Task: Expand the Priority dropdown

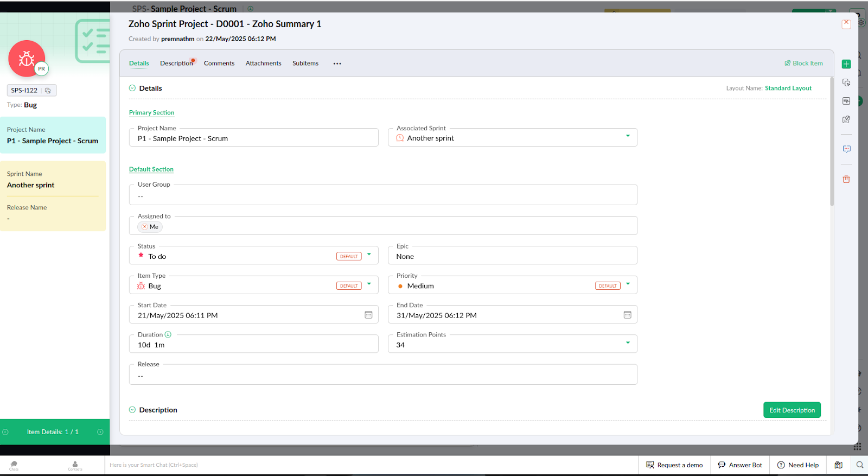Action: click(x=628, y=284)
